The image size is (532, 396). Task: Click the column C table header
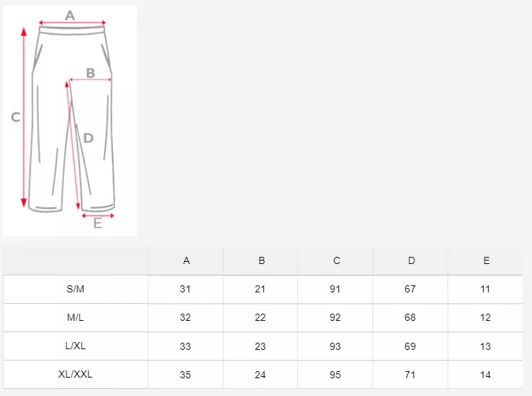pos(336,260)
